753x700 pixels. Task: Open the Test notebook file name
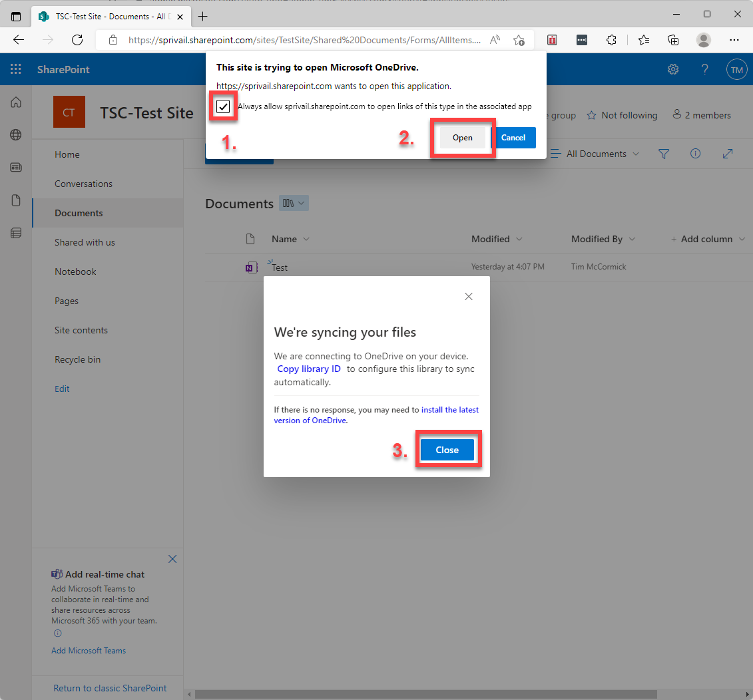(280, 267)
